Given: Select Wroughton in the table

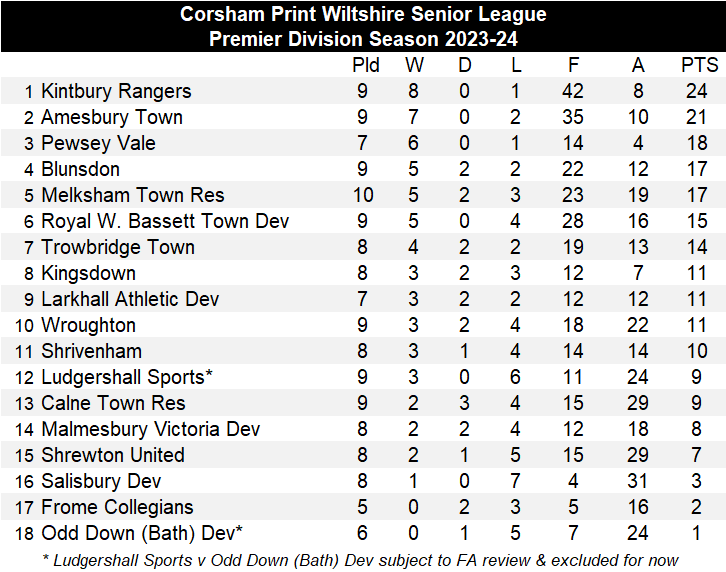Looking at the screenshot, I should (88, 325).
